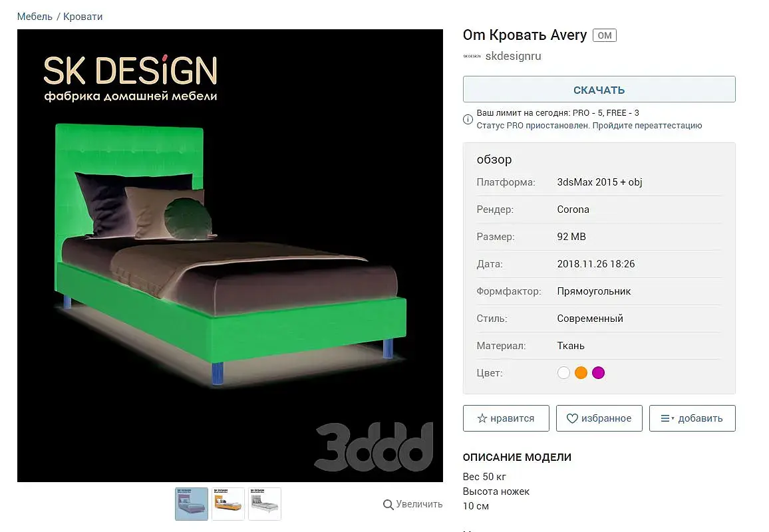The image size is (769, 532).
Task: Click the magnifier icon next to Увеличить
Action: pos(388,505)
